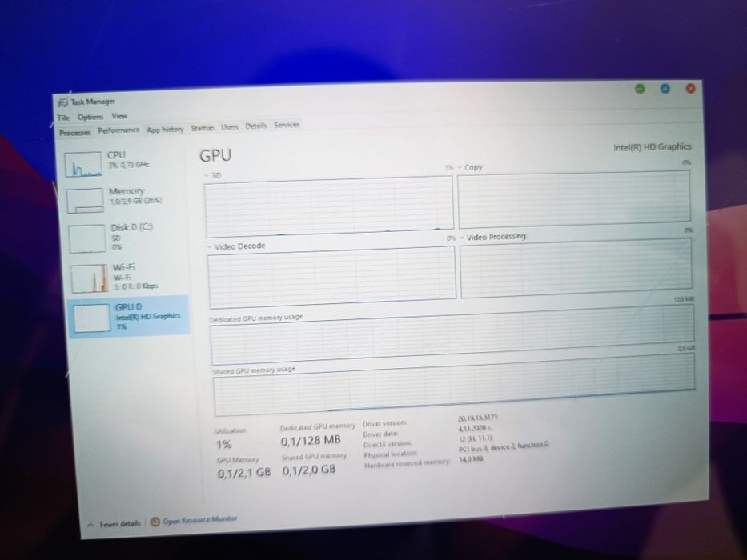The height and width of the screenshot is (560, 747).
Task: Open the View menu
Action: pos(119,116)
